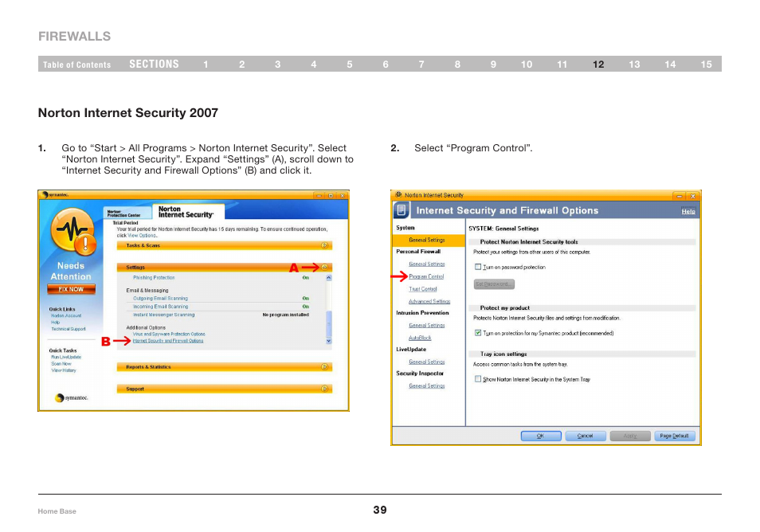Click the Symantec logo below Quick Tasks
Viewport: 760px width, 532px height.
click(x=71, y=397)
